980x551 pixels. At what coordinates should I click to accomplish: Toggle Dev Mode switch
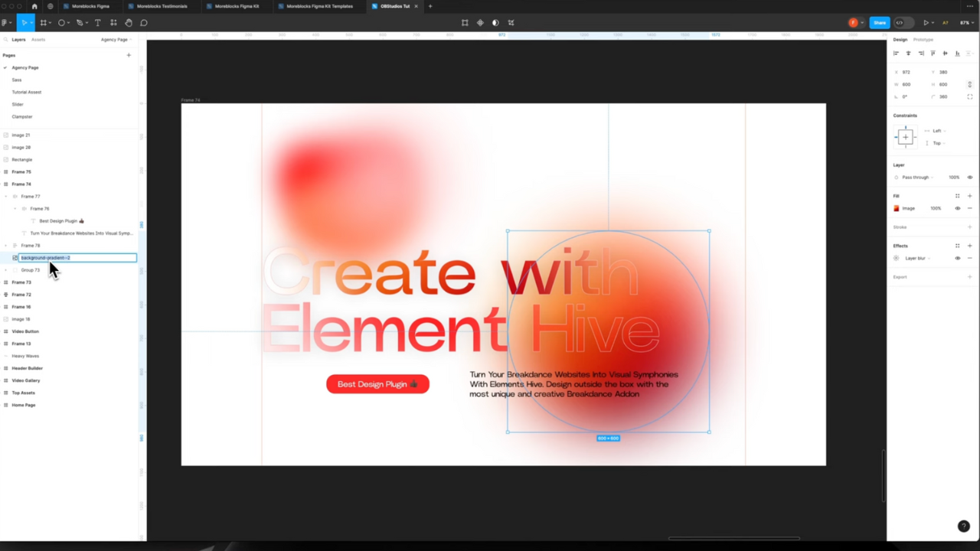(900, 23)
